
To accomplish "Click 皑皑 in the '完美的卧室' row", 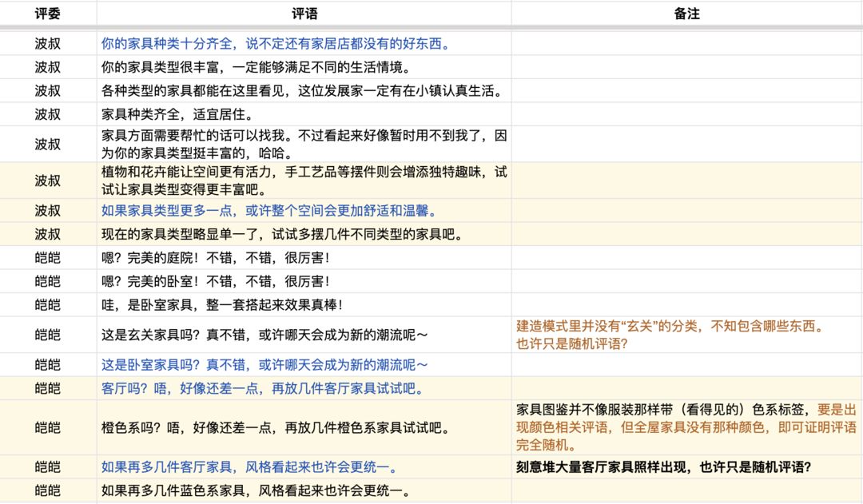I will point(48,281).
